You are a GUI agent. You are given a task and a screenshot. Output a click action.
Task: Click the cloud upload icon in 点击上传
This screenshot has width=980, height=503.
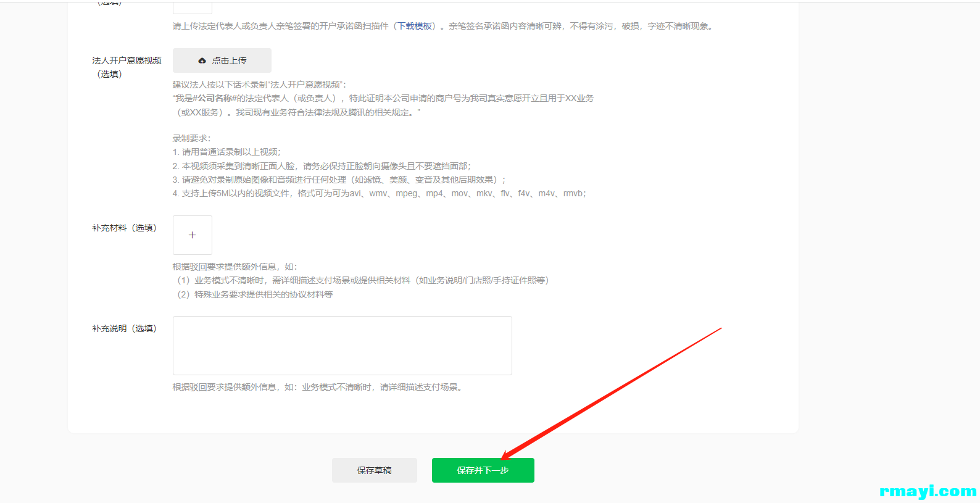pyautogui.click(x=202, y=60)
